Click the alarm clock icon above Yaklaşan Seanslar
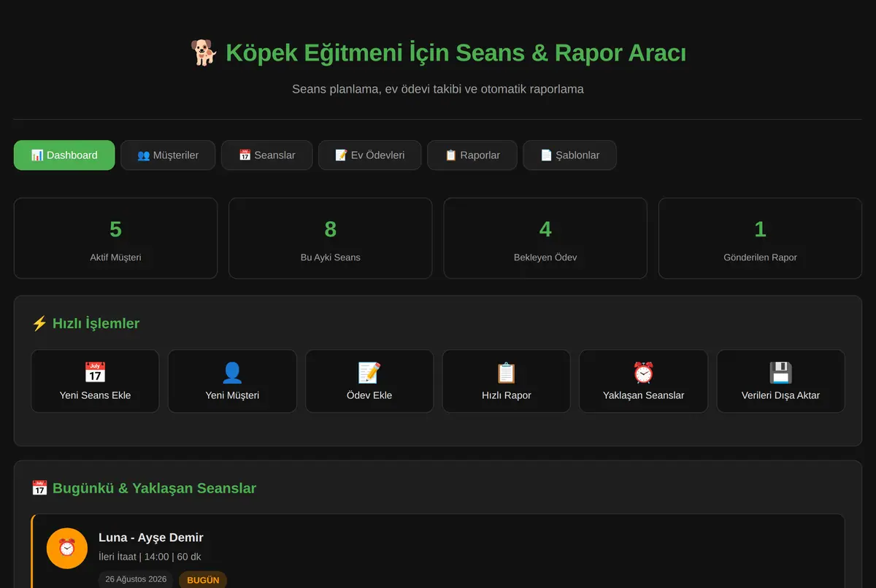Image resolution: width=876 pixels, height=588 pixels. coord(644,373)
